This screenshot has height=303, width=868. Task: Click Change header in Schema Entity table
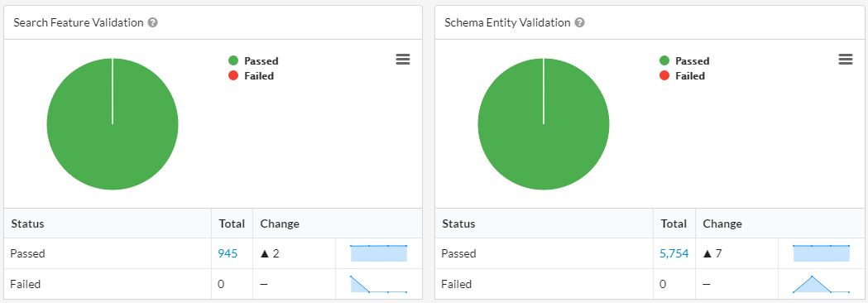(x=722, y=224)
